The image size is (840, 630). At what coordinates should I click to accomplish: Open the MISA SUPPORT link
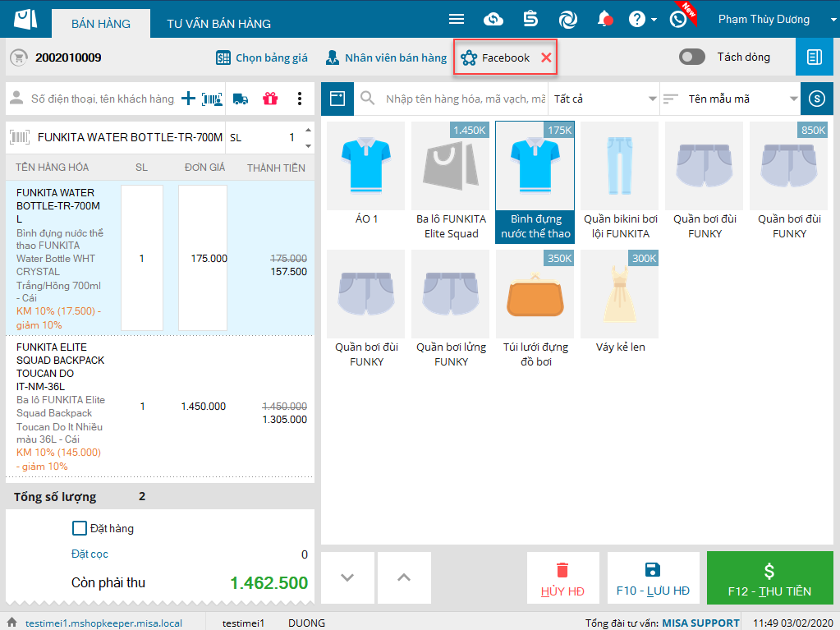(700, 623)
